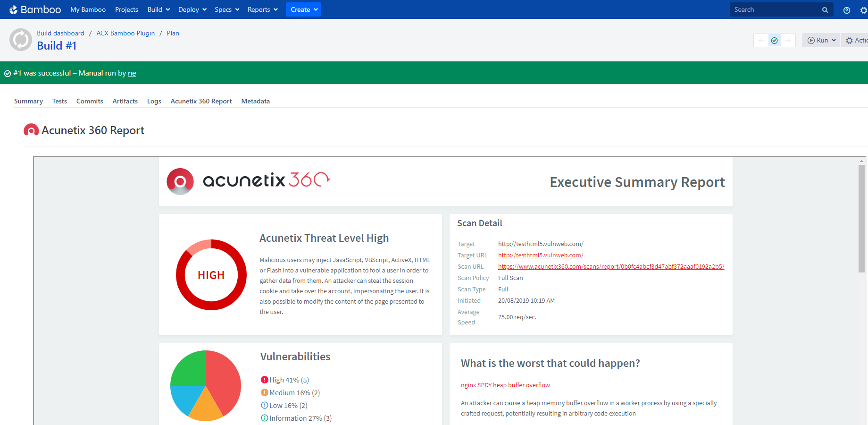Click the Medium severity orange icon
This screenshot has width=868, height=425.
pos(264,392)
